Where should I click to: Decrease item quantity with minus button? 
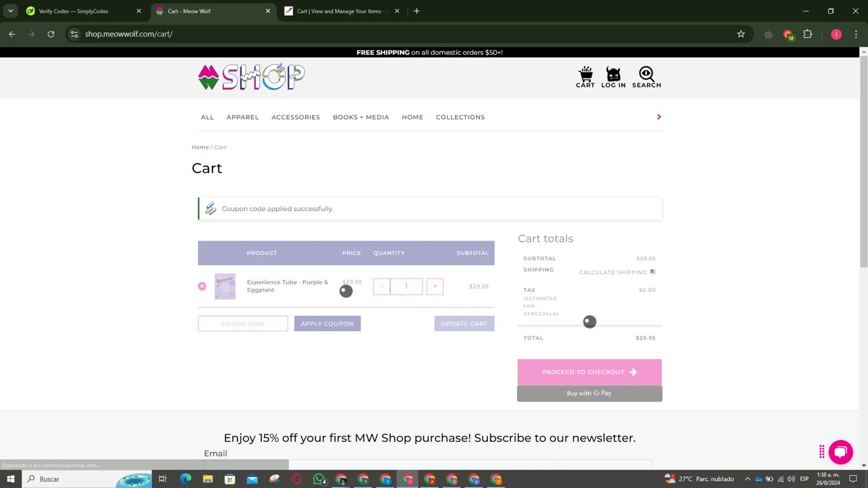[x=381, y=286]
